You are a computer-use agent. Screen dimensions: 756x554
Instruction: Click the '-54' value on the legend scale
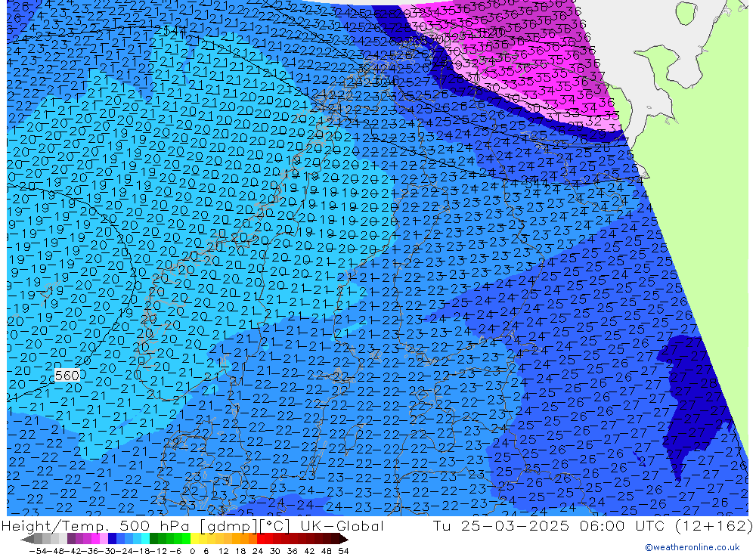[39, 551]
